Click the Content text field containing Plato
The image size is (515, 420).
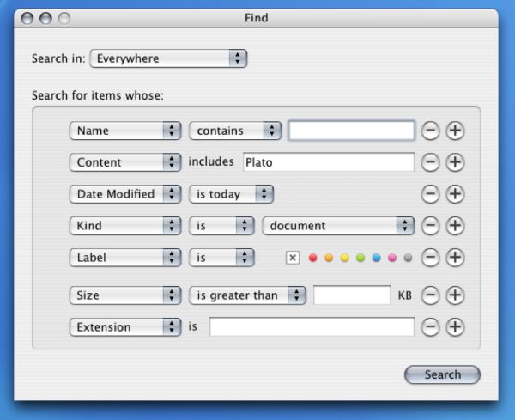click(x=327, y=162)
